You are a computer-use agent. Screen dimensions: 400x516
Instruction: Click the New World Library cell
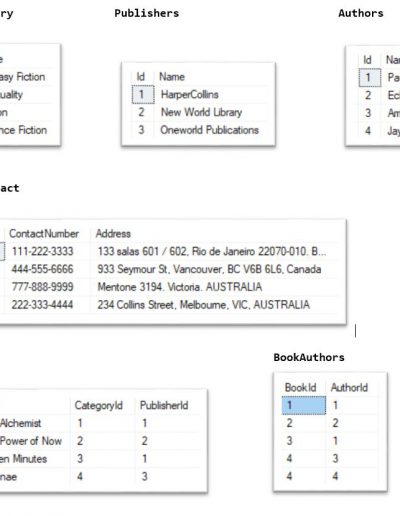(x=201, y=112)
